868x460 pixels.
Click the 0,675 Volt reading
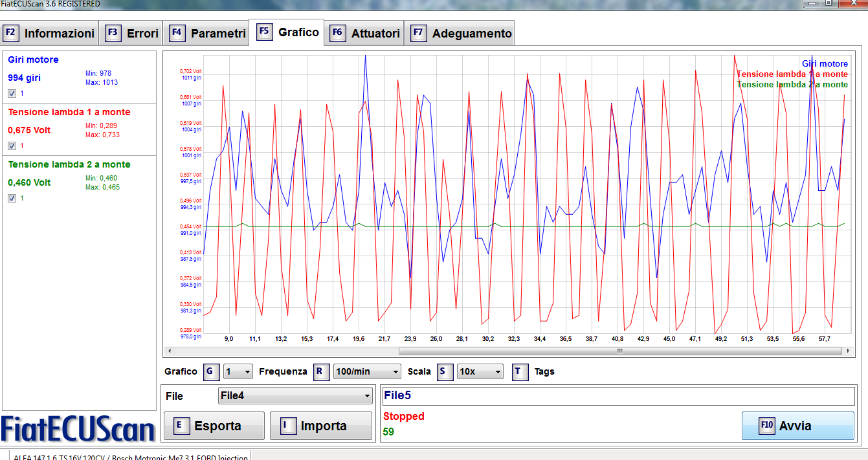coord(29,130)
